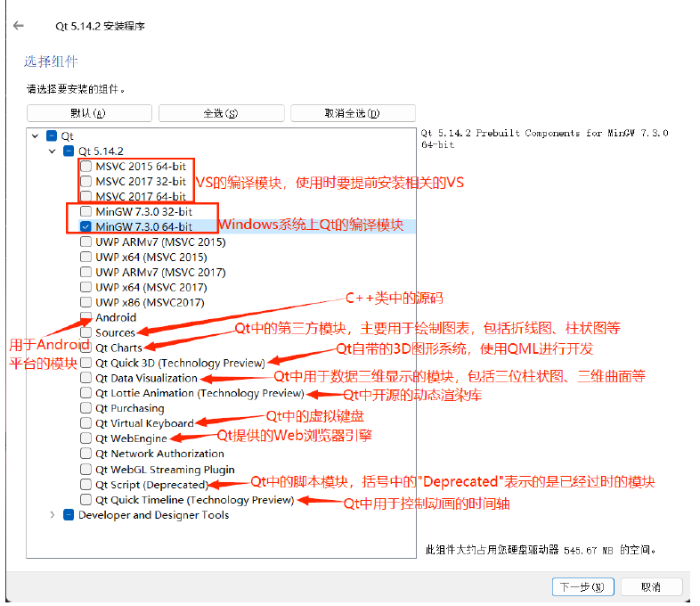
Task: Toggle the Qt 5.14.2 tri-state checkbox
Action: (x=69, y=151)
